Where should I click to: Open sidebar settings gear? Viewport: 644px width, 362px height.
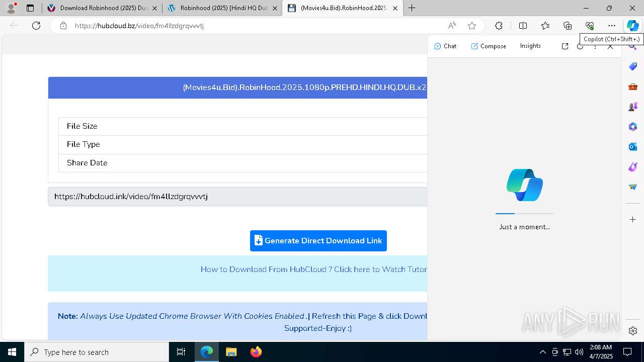pos(633,331)
